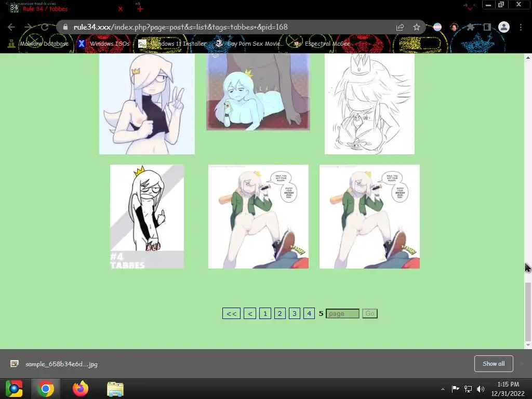Open Action Center flag icon in tray
The height and width of the screenshot is (399, 532).
click(455, 389)
